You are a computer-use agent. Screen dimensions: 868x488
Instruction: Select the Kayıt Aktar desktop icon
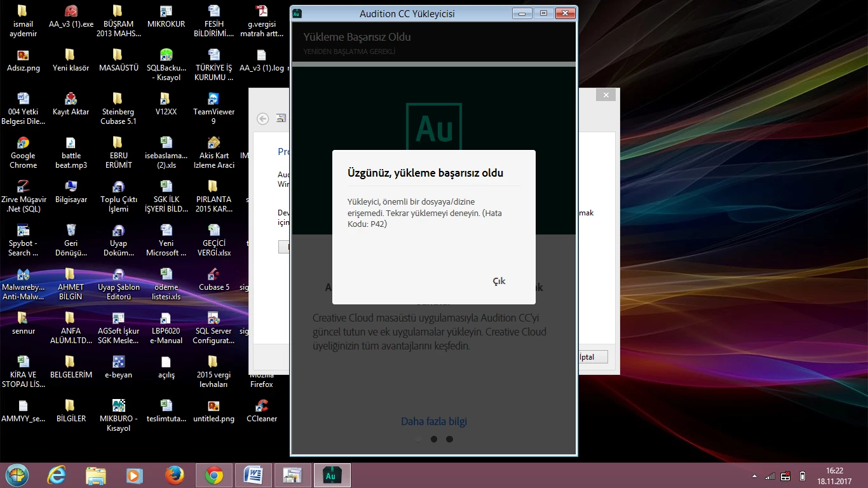pos(71,103)
